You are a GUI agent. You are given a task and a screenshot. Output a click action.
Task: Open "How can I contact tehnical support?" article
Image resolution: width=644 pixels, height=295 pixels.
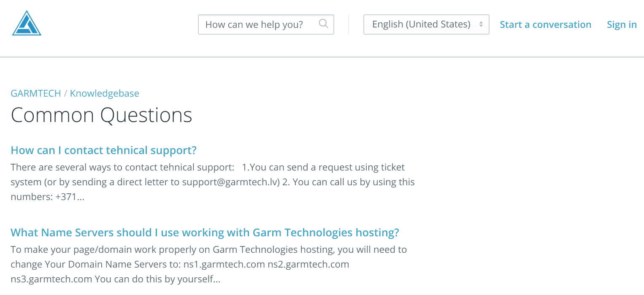click(104, 150)
